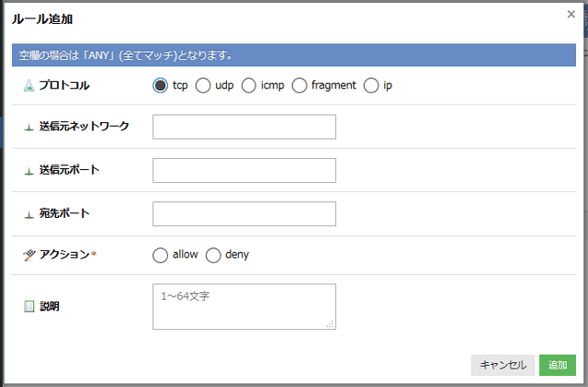Click the 宛先ポート input field

[x=243, y=214]
